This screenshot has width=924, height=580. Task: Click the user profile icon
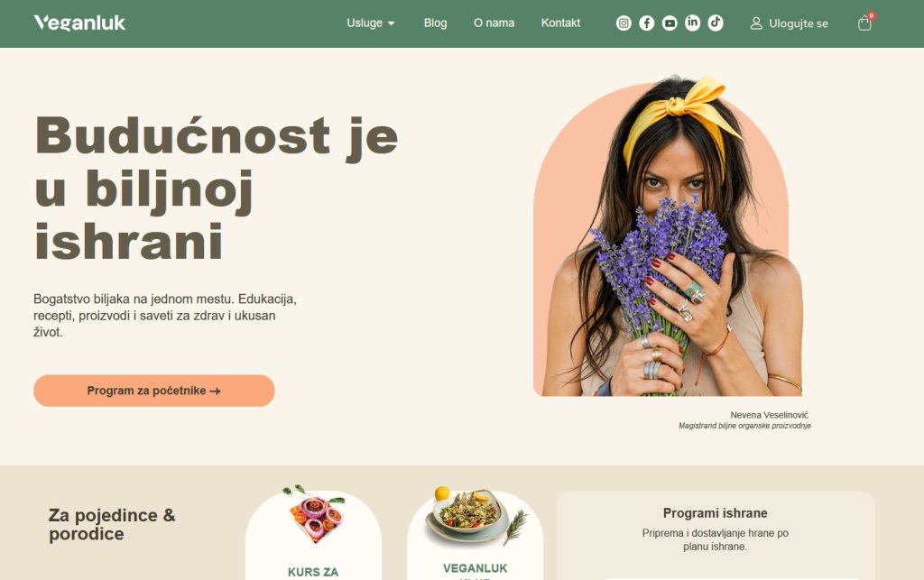pos(756,23)
